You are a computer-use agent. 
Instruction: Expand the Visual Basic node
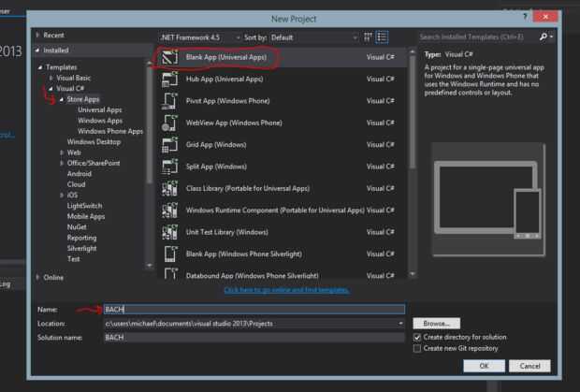51,78
